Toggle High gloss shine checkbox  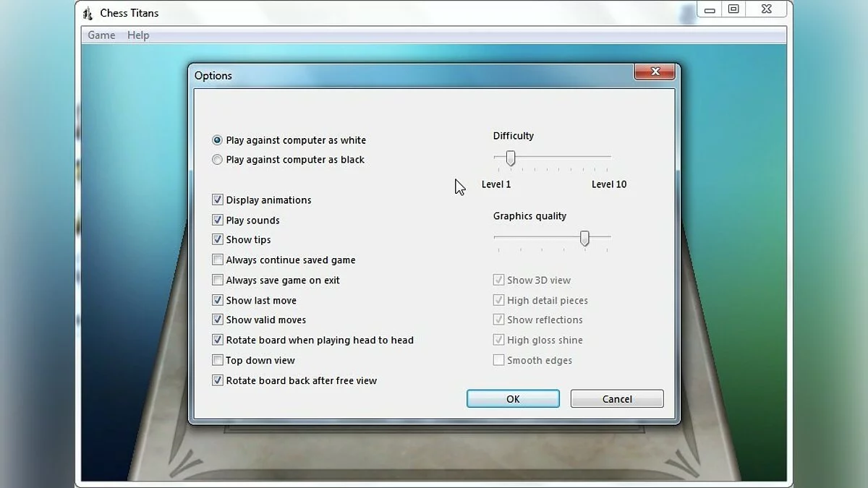click(498, 340)
